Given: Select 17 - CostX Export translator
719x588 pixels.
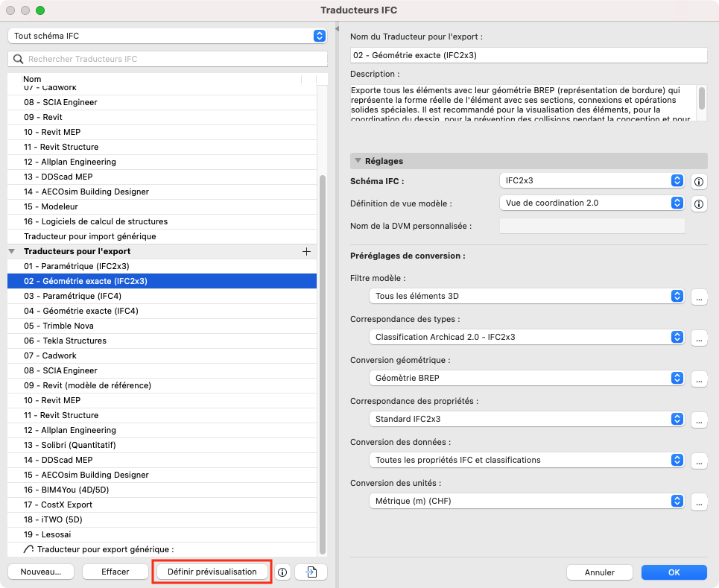Looking at the screenshot, I should point(162,505).
